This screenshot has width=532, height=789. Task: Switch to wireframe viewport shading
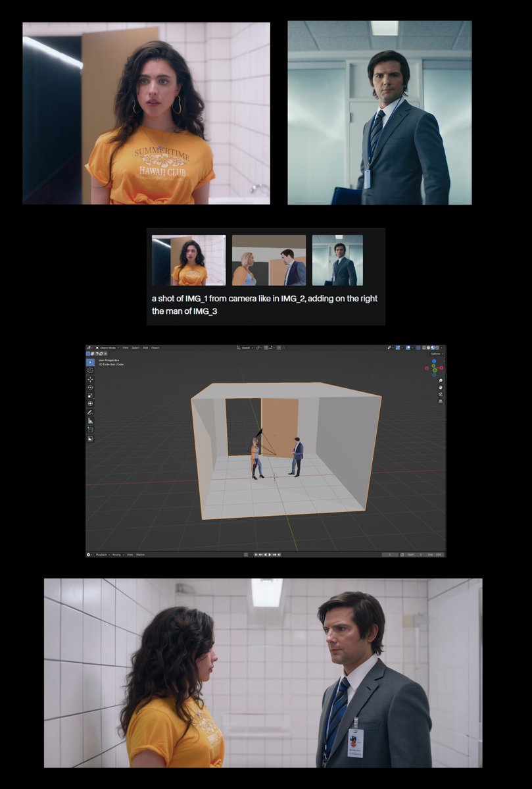coord(424,347)
